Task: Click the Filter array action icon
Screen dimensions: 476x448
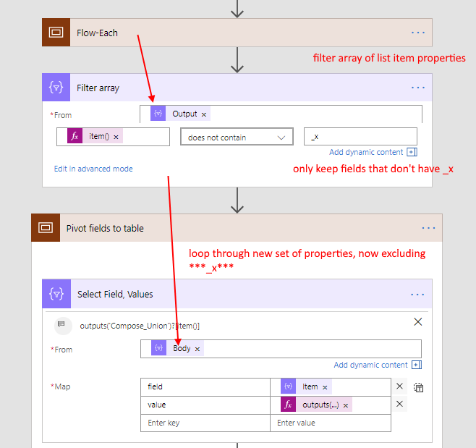Action: tap(56, 88)
